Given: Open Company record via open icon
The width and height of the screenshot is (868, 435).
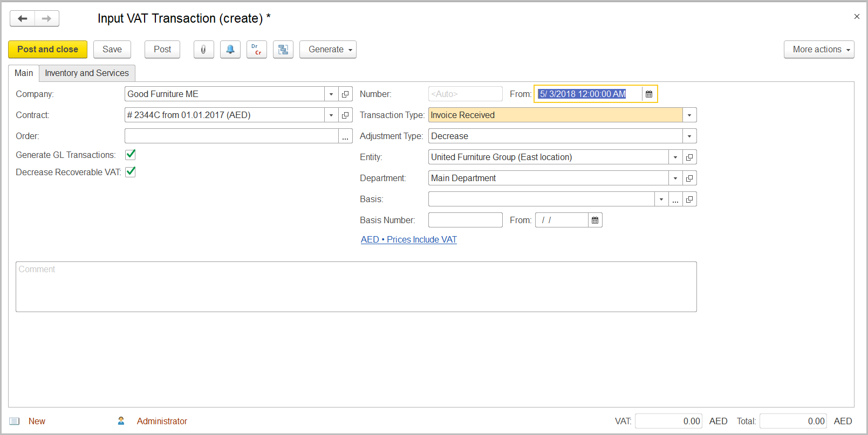Looking at the screenshot, I should tap(345, 94).
